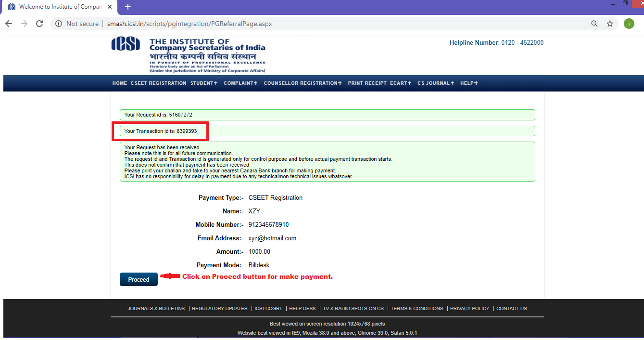Click the browser back arrow
This screenshot has height=340, width=644.
9,24
